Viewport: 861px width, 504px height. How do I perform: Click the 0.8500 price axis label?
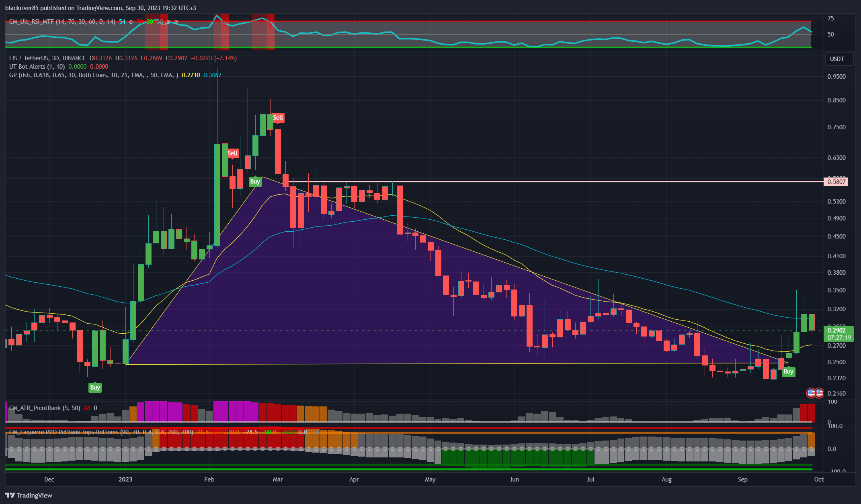click(836, 100)
